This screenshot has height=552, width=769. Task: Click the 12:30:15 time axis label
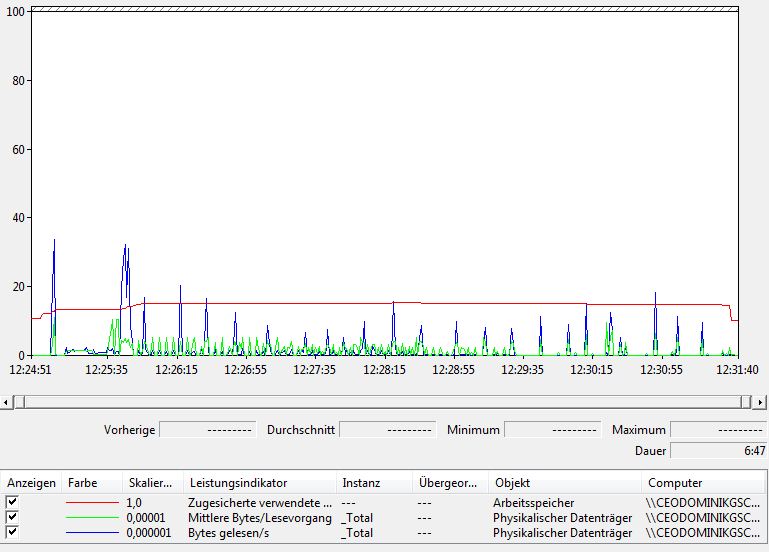(591, 370)
